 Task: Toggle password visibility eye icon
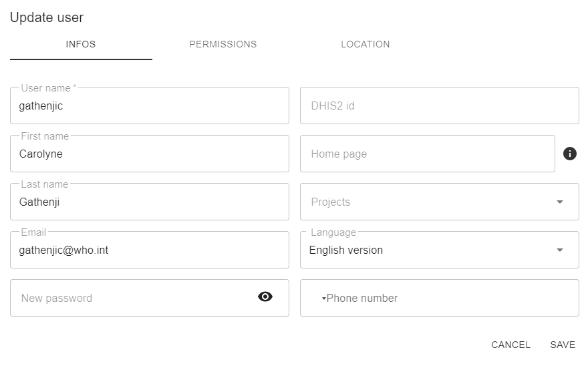coord(265,297)
